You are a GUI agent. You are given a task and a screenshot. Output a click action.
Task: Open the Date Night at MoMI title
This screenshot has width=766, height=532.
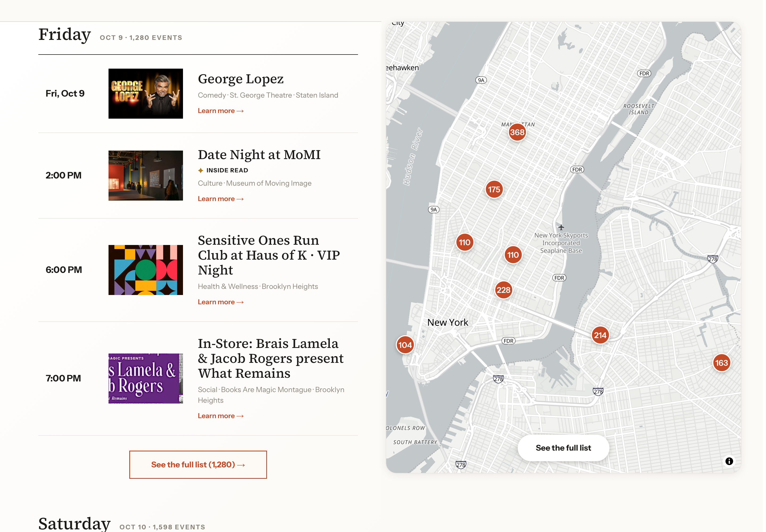259,155
